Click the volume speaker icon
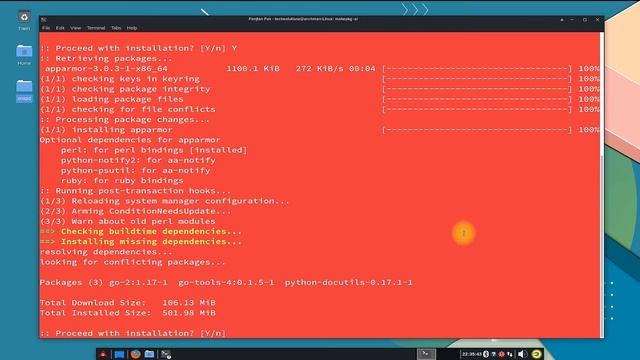 tap(522, 354)
